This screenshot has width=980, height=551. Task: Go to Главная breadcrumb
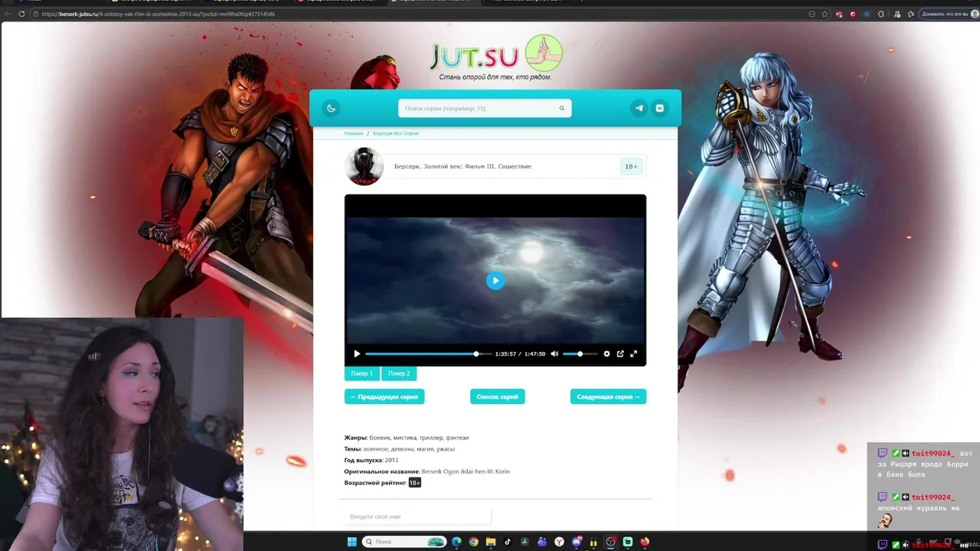coord(354,133)
